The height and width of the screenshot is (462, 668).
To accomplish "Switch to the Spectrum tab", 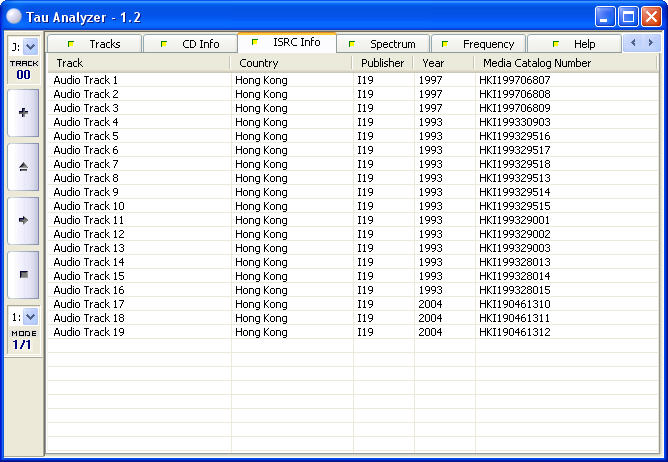I will 383,44.
